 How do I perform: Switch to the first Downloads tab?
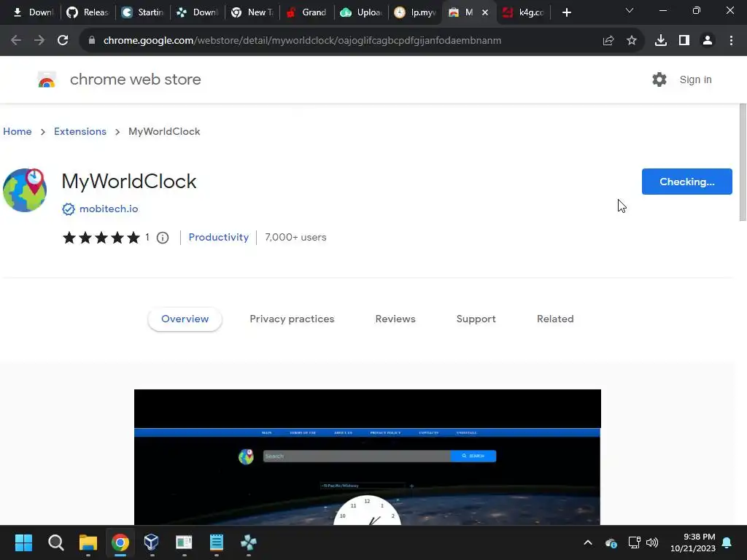click(34, 12)
